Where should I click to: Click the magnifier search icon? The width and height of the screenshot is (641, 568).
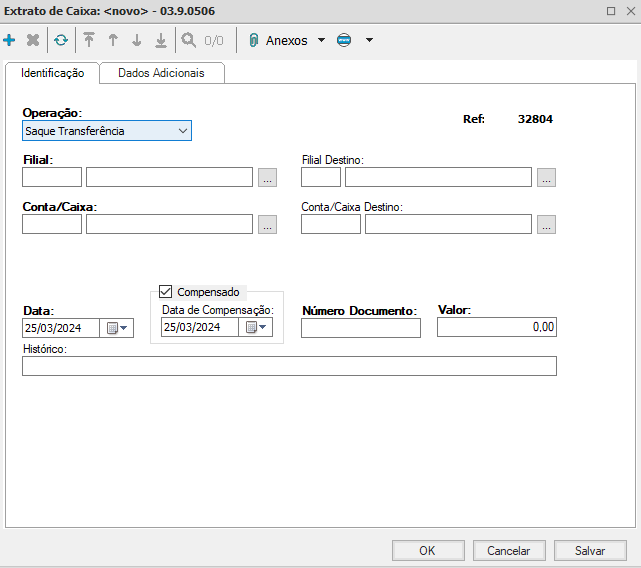[188, 41]
